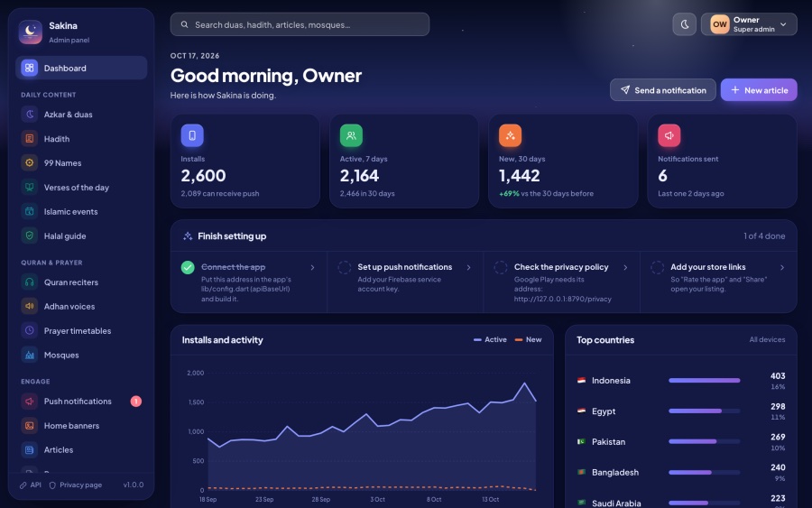The width and height of the screenshot is (812, 508).
Task: Click the 1 of 4 done label
Action: pyautogui.click(x=764, y=236)
